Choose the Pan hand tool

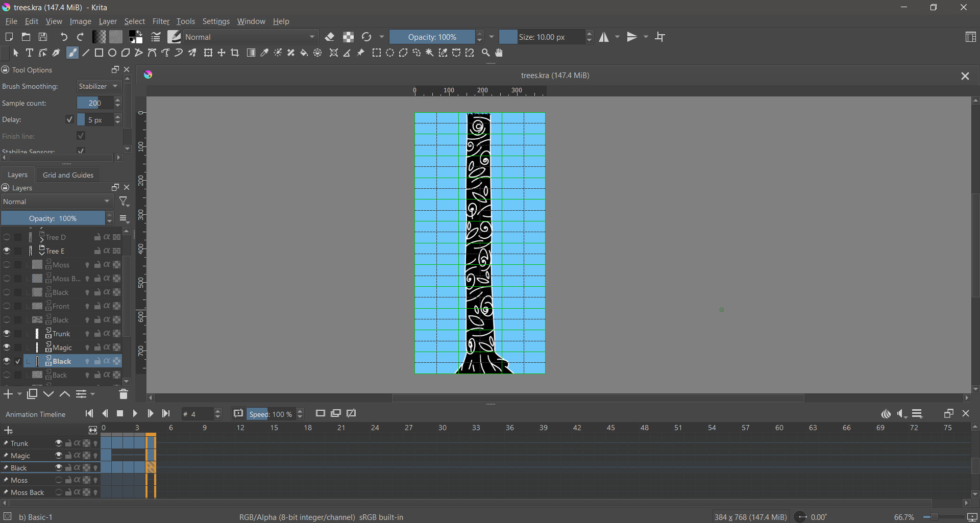(x=499, y=53)
